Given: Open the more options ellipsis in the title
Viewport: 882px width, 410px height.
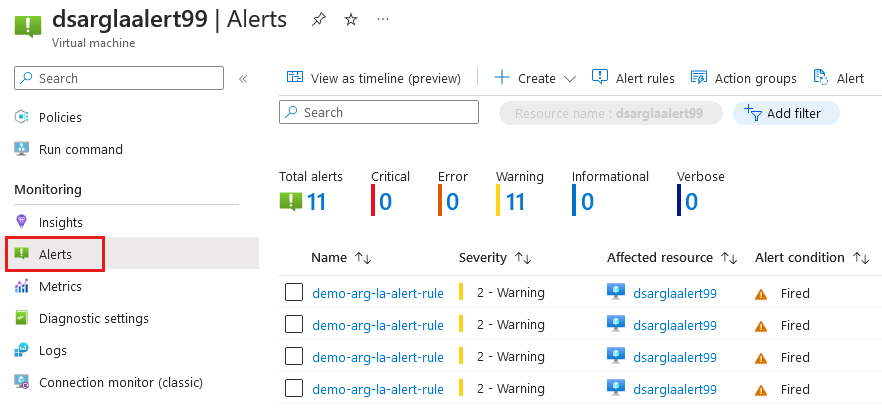Looking at the screenshot, I should (x=383, y=20).
